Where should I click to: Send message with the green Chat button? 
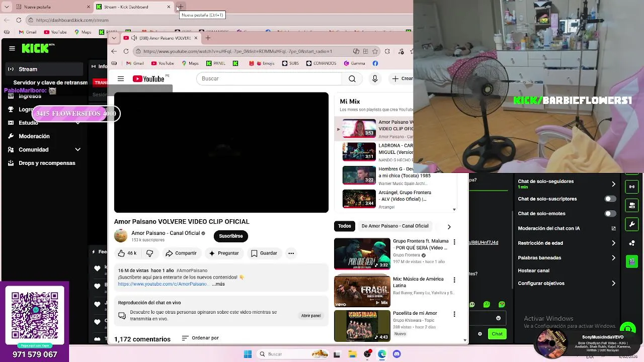[x=497, y=334]
